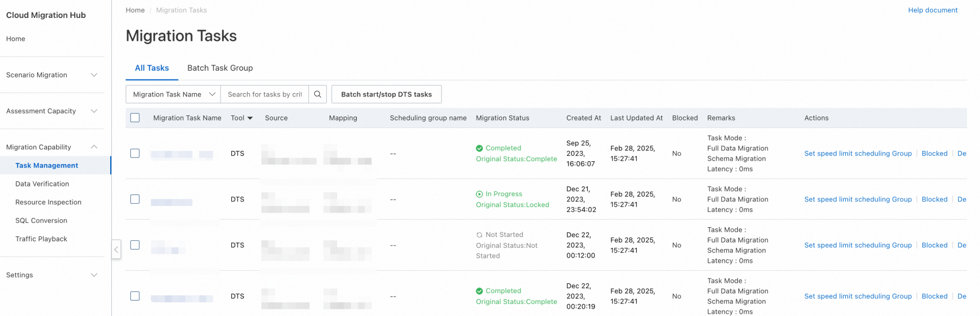
Task: Switch to the Batch Task Group tab
Action: pos(220,68)
